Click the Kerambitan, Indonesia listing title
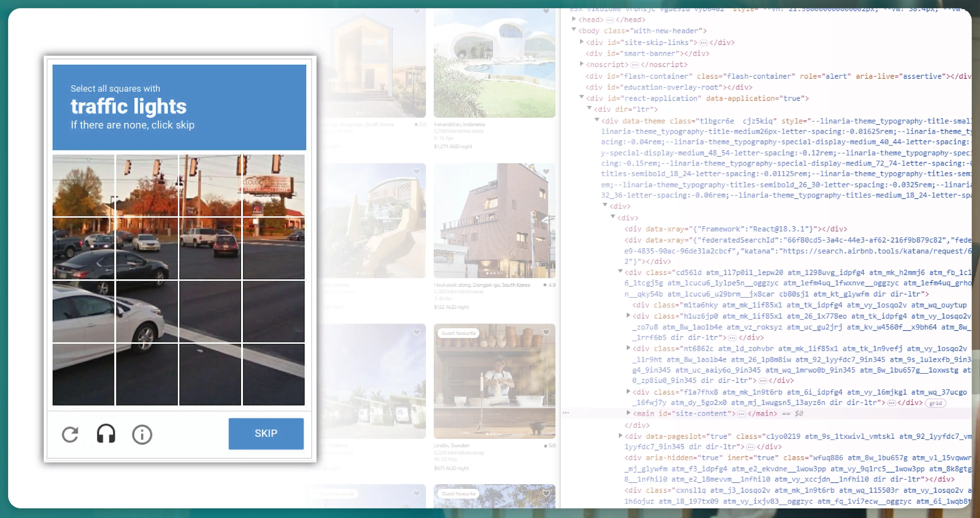 [x=459, y=124]
